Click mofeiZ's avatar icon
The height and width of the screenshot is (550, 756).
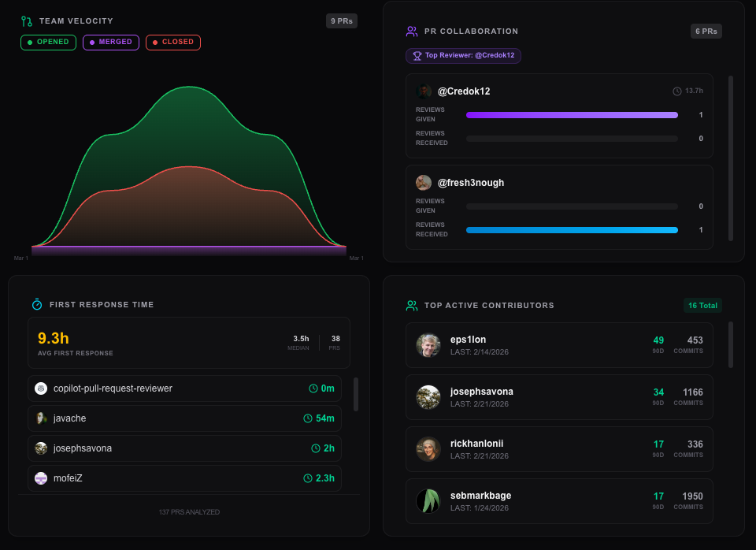[41, 478]
